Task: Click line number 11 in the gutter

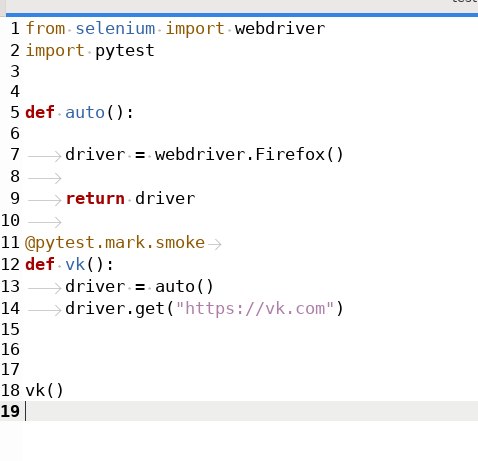Action: 10,242
